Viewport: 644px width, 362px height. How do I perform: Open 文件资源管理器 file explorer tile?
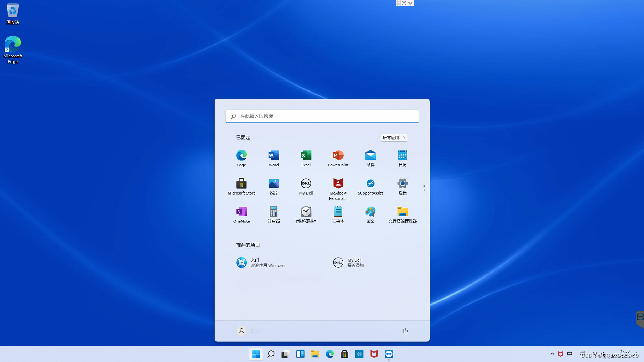[402, 214]
